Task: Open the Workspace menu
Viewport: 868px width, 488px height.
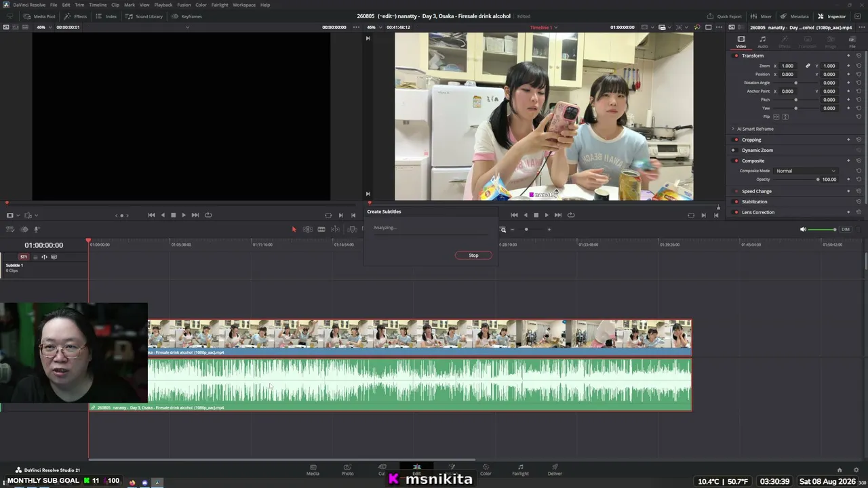Action: point(244,5)
